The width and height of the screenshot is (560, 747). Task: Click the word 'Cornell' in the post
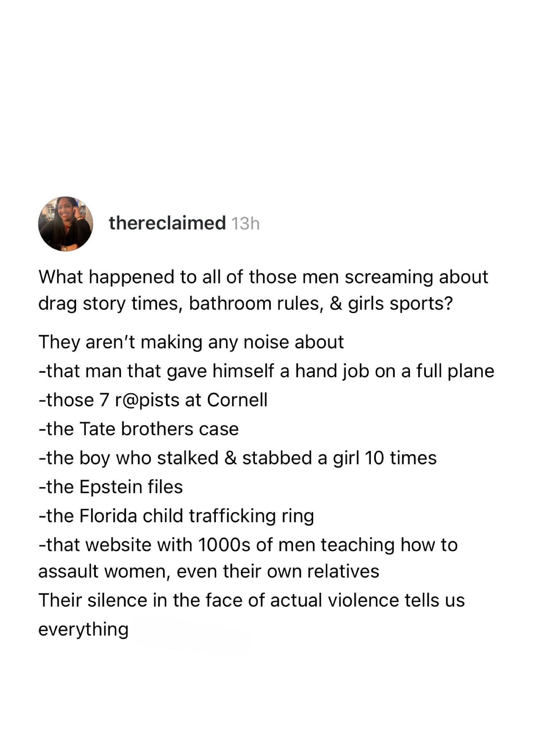click(x=237, y=400)
